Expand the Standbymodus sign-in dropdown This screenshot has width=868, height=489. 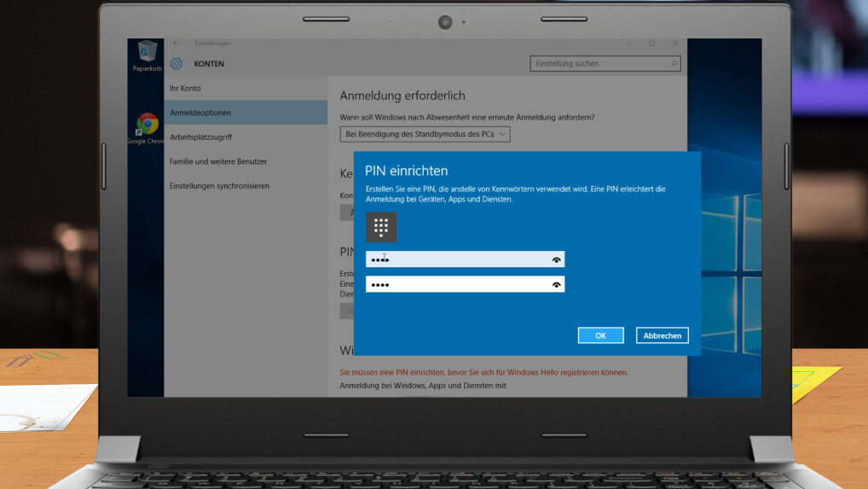pos(425,135)
